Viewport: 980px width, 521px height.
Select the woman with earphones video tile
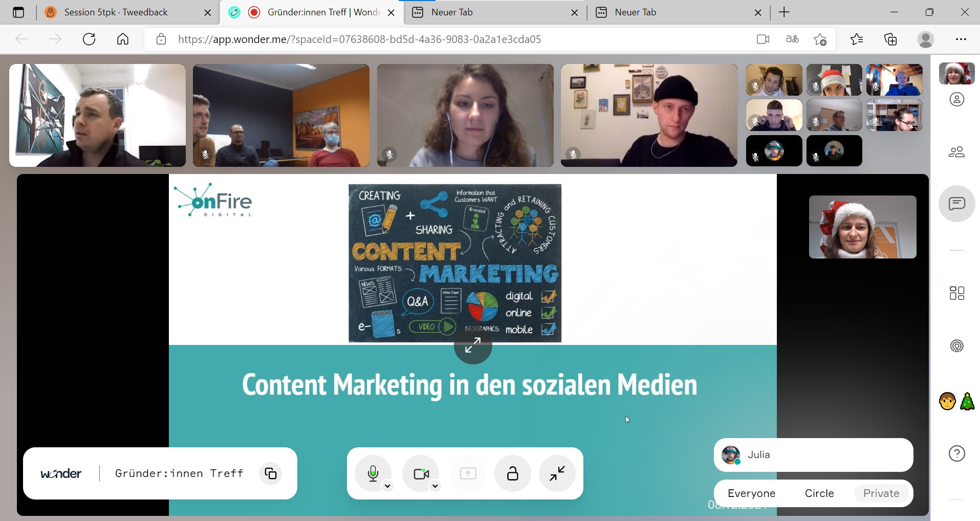click(x=465, y=115)
